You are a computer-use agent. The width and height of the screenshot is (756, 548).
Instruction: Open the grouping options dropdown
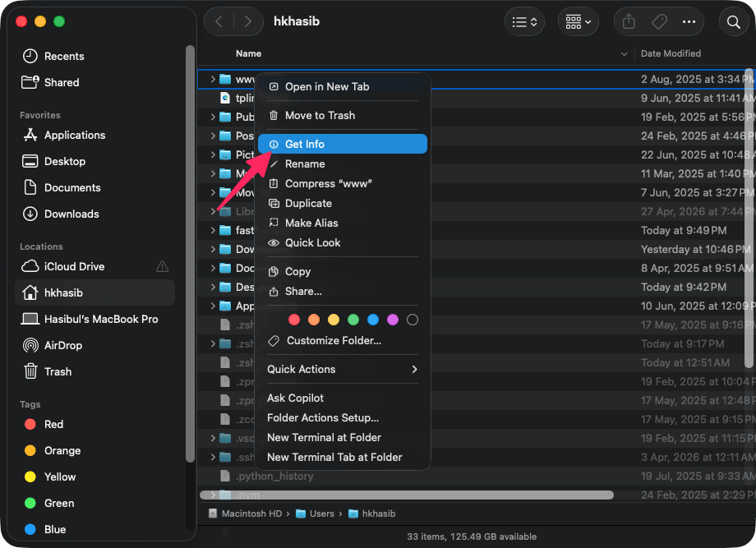coord(579,21)
